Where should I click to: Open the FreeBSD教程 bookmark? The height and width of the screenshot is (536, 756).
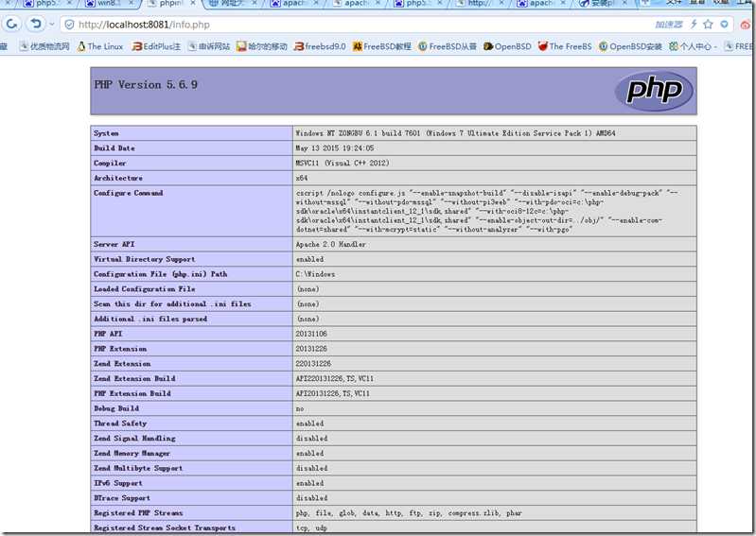(382, 46)
